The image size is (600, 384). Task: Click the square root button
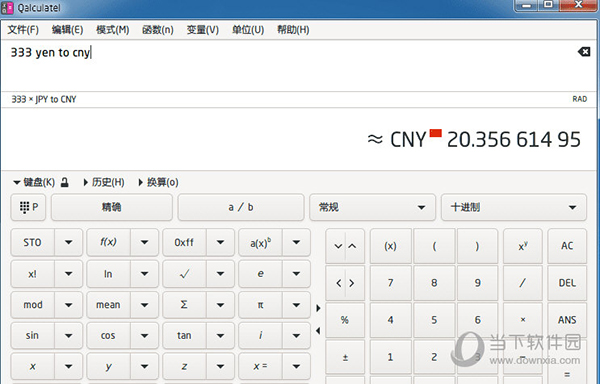pos(184,274)
